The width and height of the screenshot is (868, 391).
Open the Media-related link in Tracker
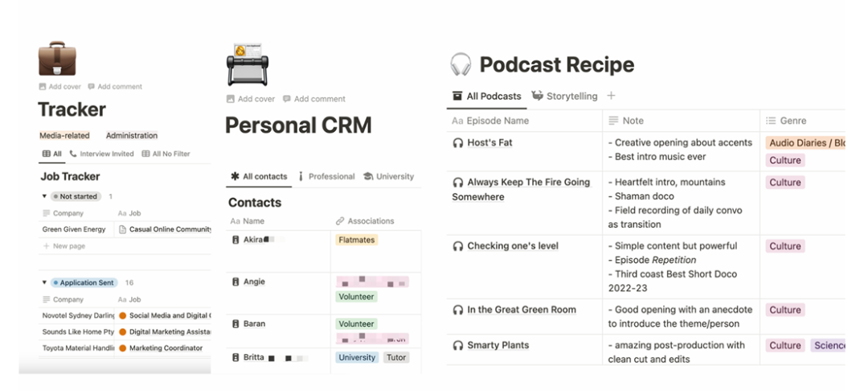click(x=67, y=135)
